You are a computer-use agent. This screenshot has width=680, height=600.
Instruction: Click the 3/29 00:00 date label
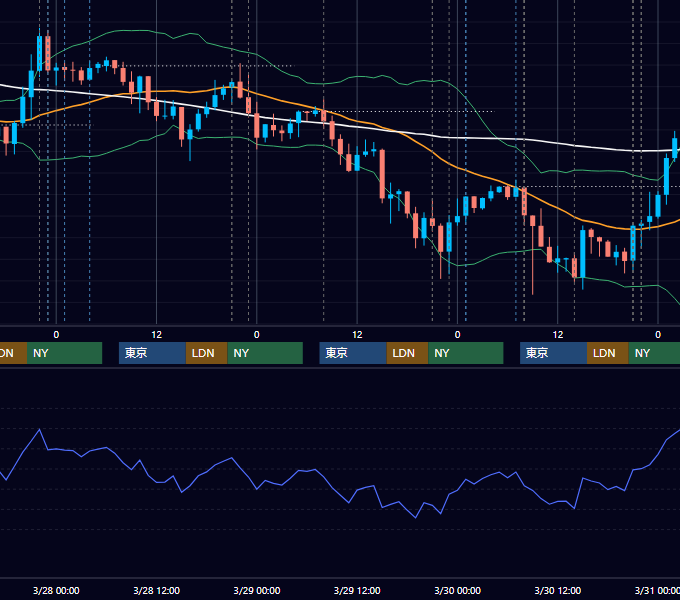tap(257, 590)
